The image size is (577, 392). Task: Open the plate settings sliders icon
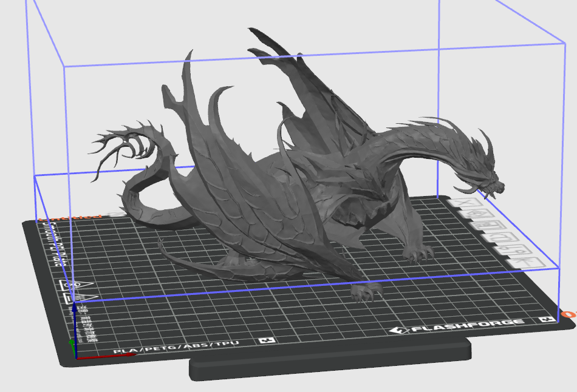pyautogui.click(x=512, y=249)
